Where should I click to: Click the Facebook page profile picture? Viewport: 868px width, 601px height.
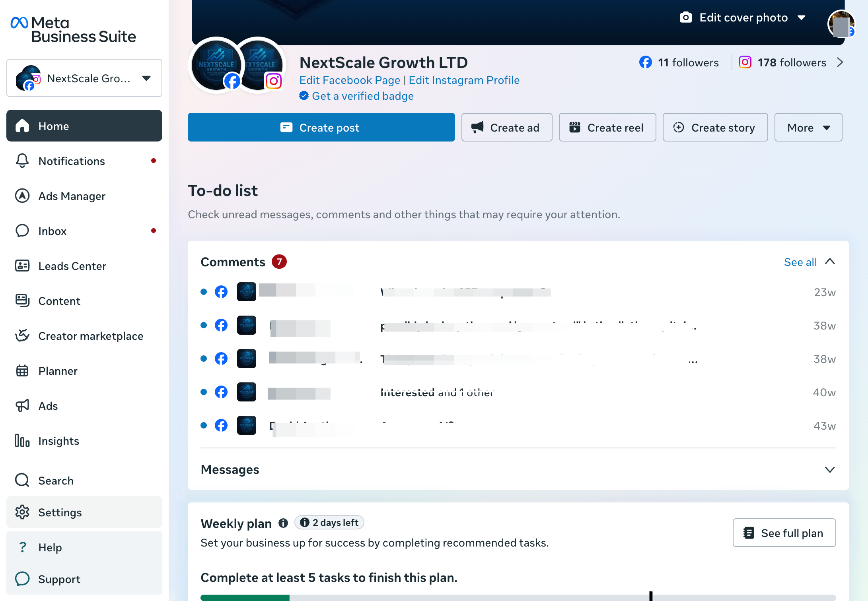tap(217, 65)
